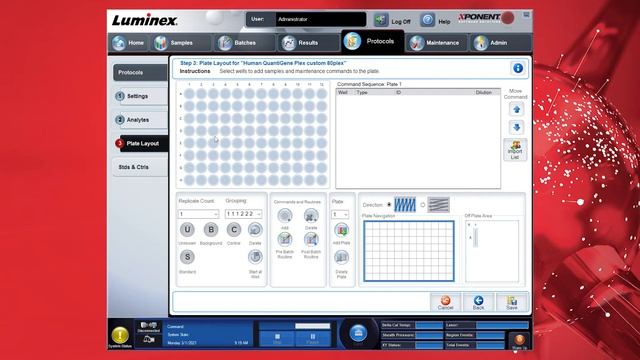Click the Pre Batch Routine icon

284,240
